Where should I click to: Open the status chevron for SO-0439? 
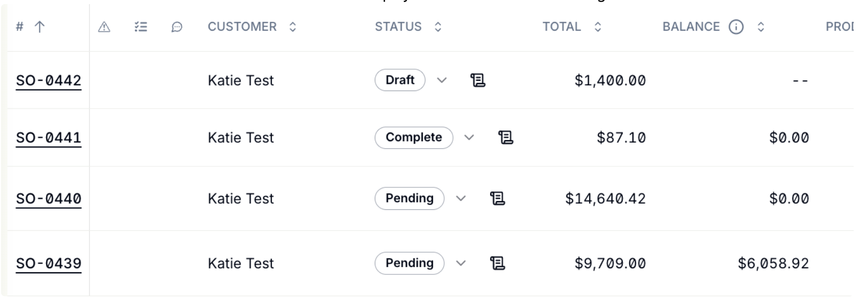461,263
